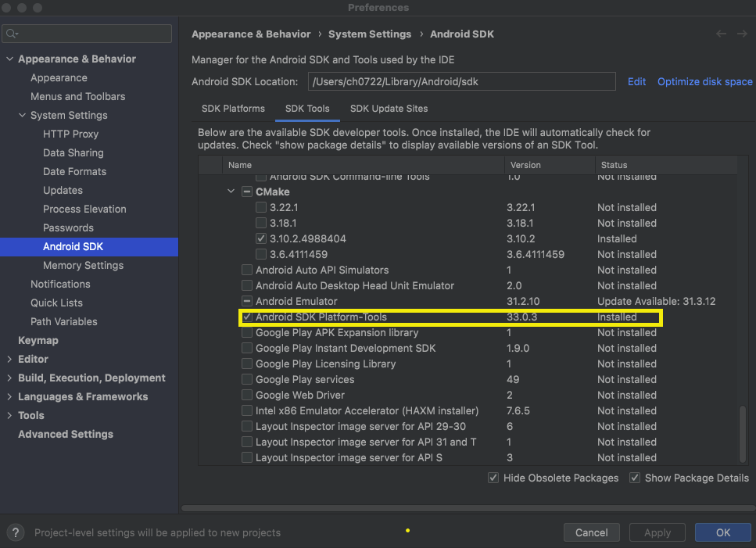This screenshot has height=548, width=756.
Task: Toggle the Android Emulator checkbox
Action: (247, 301)
